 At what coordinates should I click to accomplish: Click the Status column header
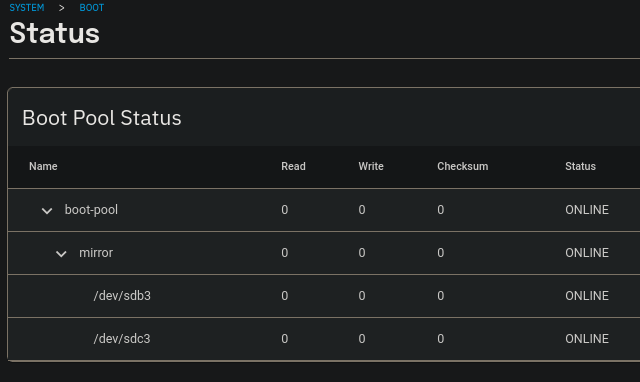click(x=580, y=166)
